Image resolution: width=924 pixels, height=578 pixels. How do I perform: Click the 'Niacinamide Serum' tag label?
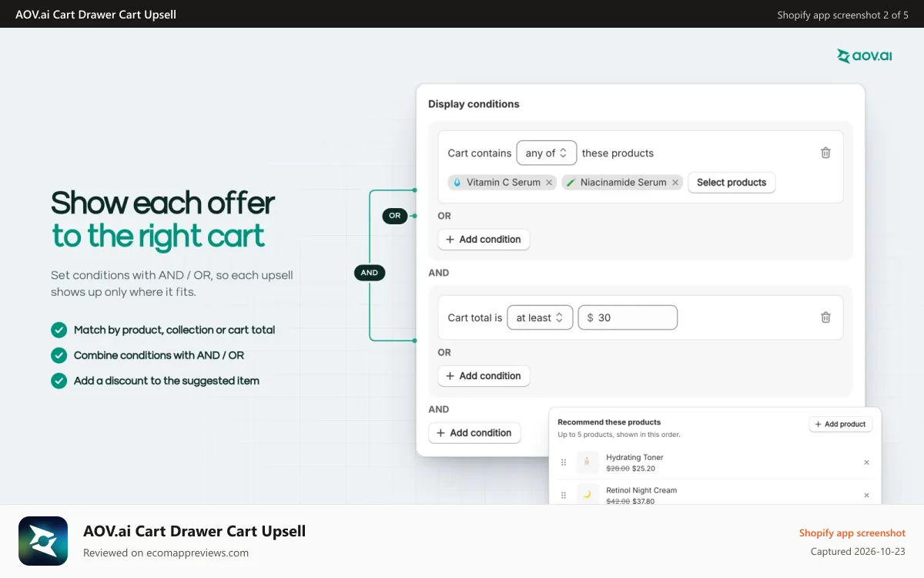(624, 183)
